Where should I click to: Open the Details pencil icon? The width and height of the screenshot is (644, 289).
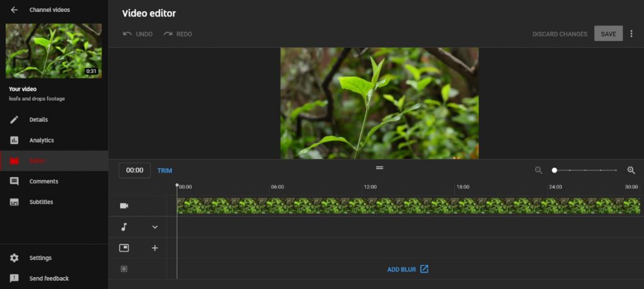tap(14, 119)
